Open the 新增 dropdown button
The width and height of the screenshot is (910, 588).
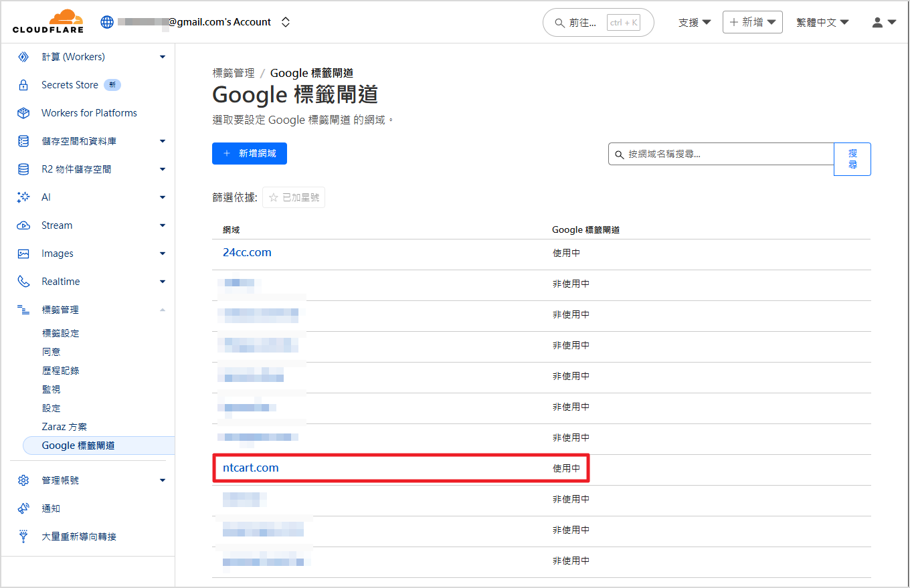753,22
